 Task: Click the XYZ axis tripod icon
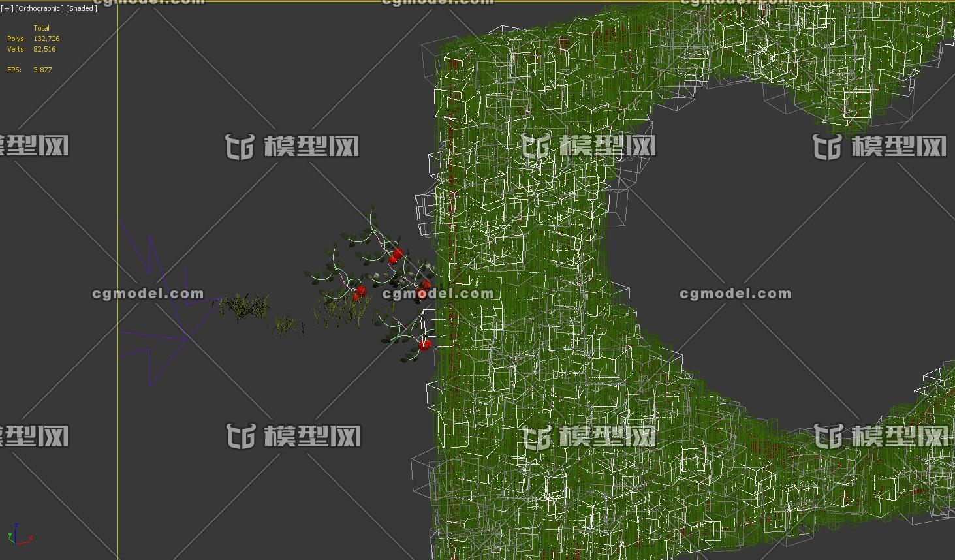point(20,535)
